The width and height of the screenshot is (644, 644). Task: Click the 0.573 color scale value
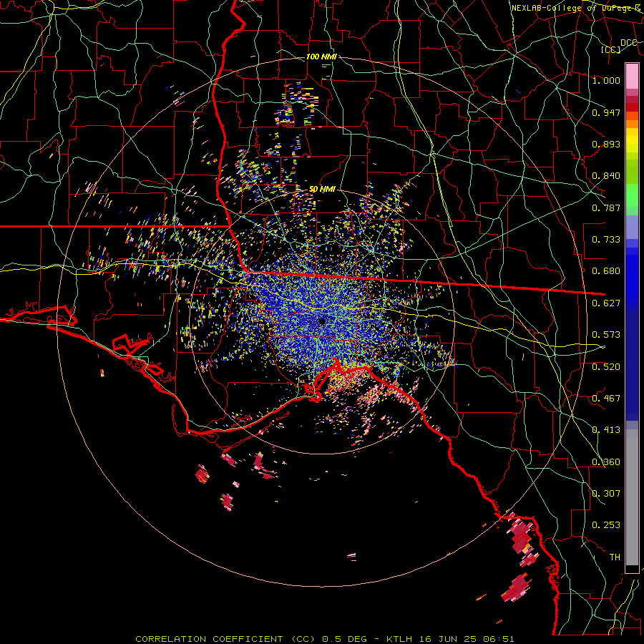[606, 335]
